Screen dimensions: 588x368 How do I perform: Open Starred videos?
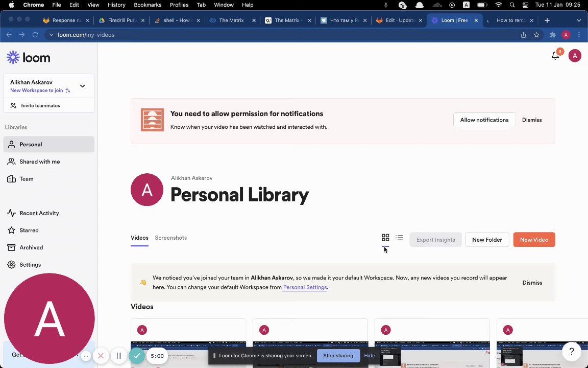pyautogui.click(x=49, y=230)
